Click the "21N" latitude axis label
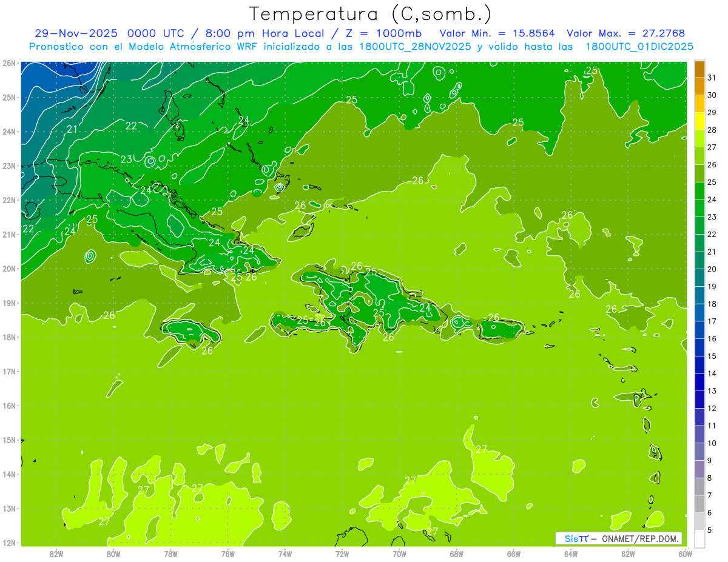728x562 pixels. pyautogui.click(x=9, y=235)
